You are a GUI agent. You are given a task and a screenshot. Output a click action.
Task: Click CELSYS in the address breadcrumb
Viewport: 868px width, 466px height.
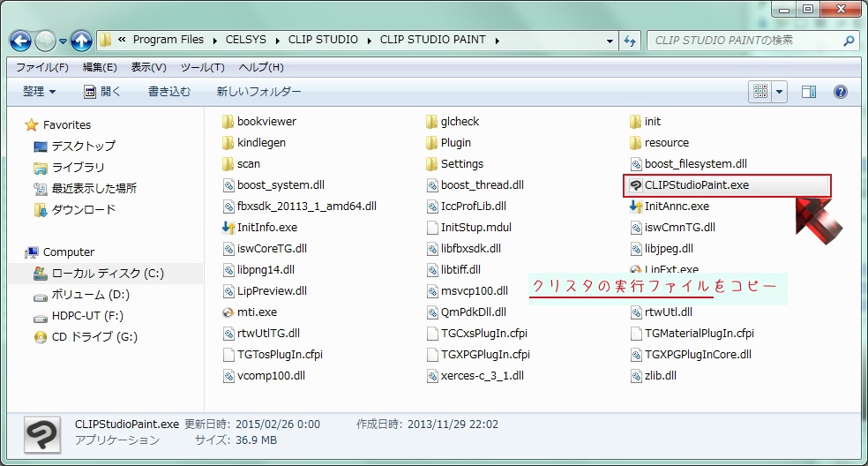click(246, 40)
